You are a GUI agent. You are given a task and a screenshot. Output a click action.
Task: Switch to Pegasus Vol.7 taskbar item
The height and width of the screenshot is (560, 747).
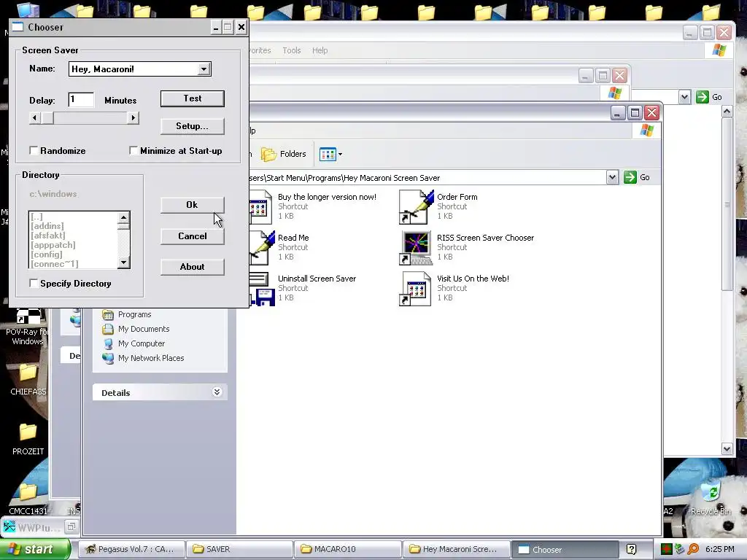pos(131,549)
